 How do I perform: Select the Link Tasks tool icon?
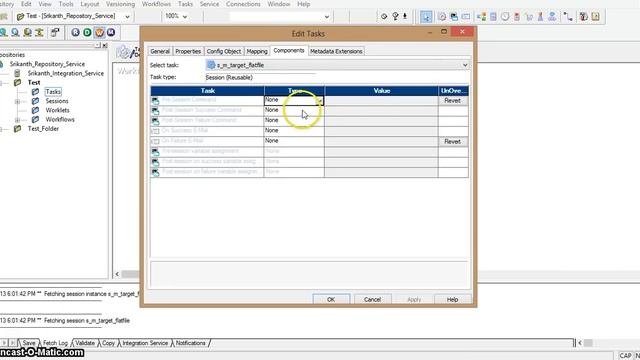click(x=568, y=17)
